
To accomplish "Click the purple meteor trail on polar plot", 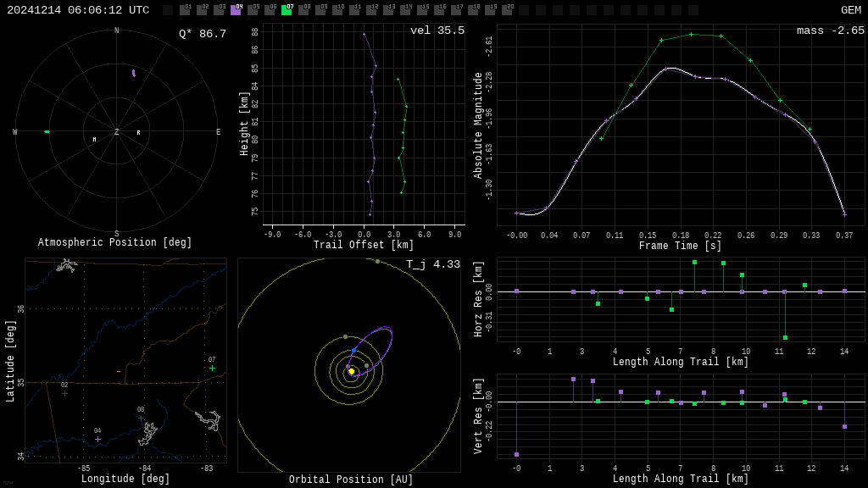I will click(133, 74).
